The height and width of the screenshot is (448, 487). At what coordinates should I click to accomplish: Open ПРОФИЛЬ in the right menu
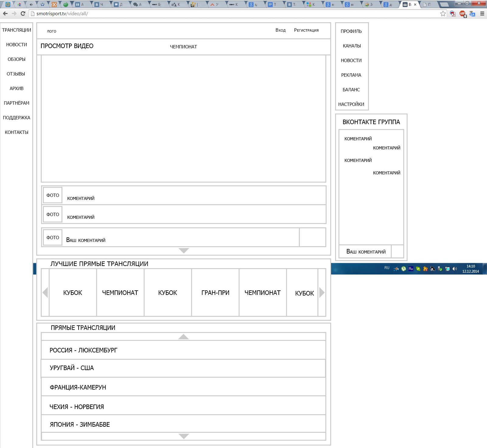click(351, 31)
